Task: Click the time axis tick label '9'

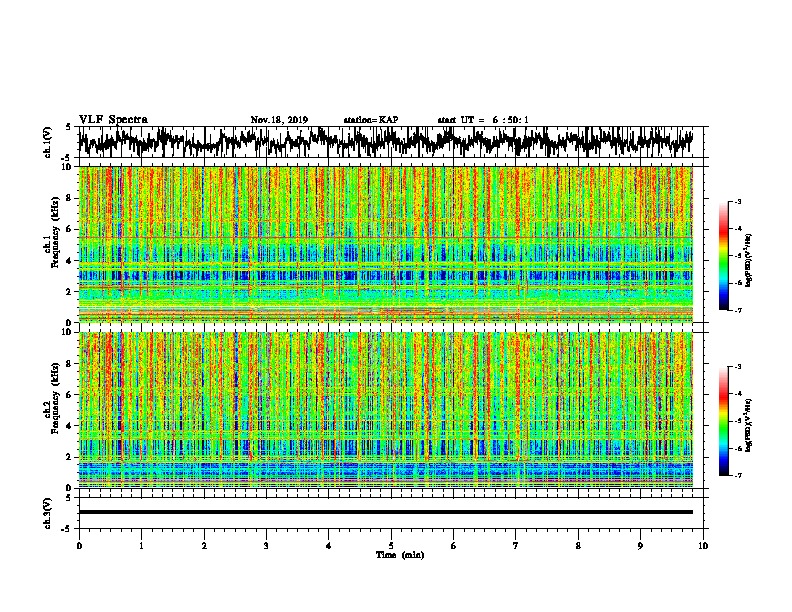Action: pos(640,546)
